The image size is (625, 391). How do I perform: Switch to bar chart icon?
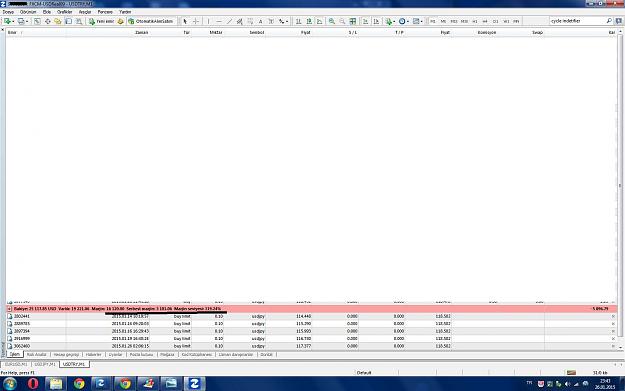click(299, 21)
